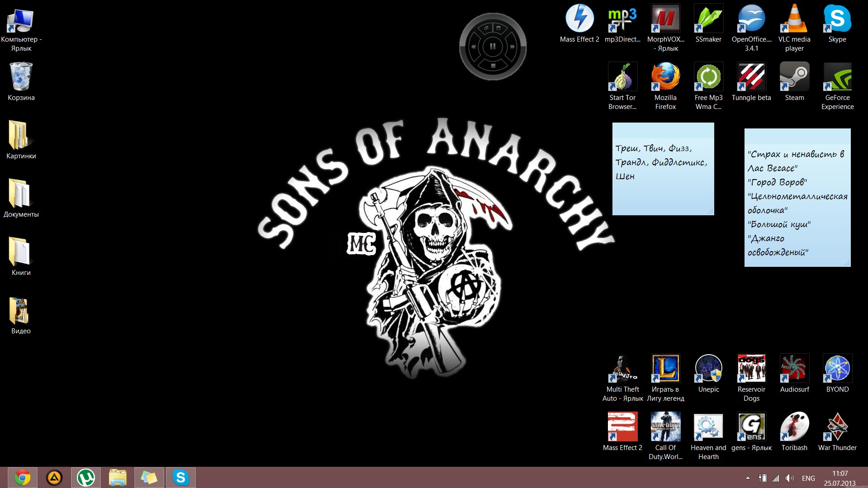Start Tor Browser from desktop

pos(622,76)
